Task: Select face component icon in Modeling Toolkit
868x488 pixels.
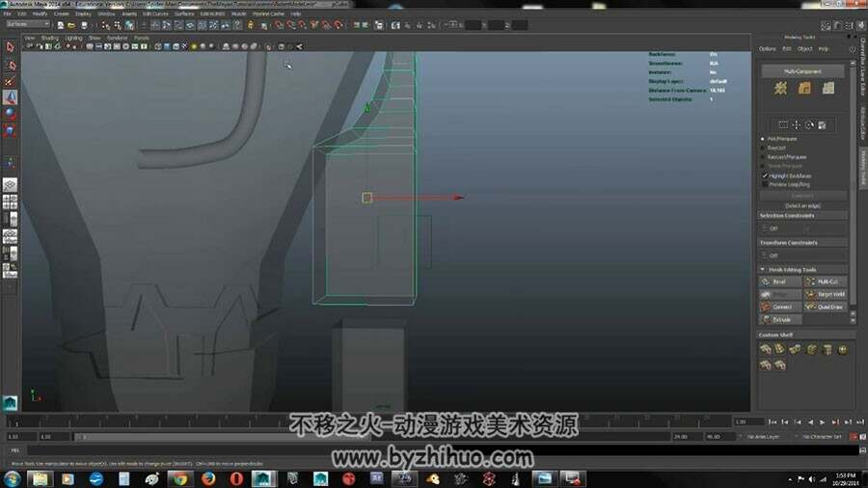Action: [x=828, y=88]
